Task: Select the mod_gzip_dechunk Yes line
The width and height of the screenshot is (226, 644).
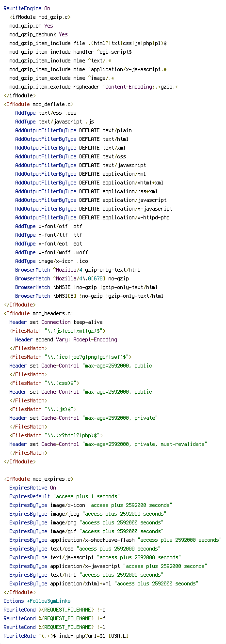Action: coord(38,34)
